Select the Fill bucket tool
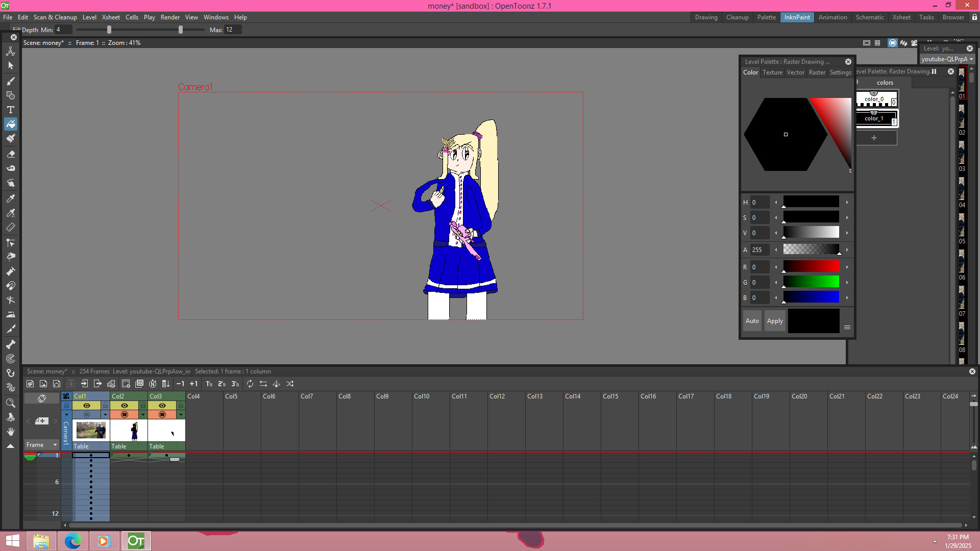 [x=10, y=124]
